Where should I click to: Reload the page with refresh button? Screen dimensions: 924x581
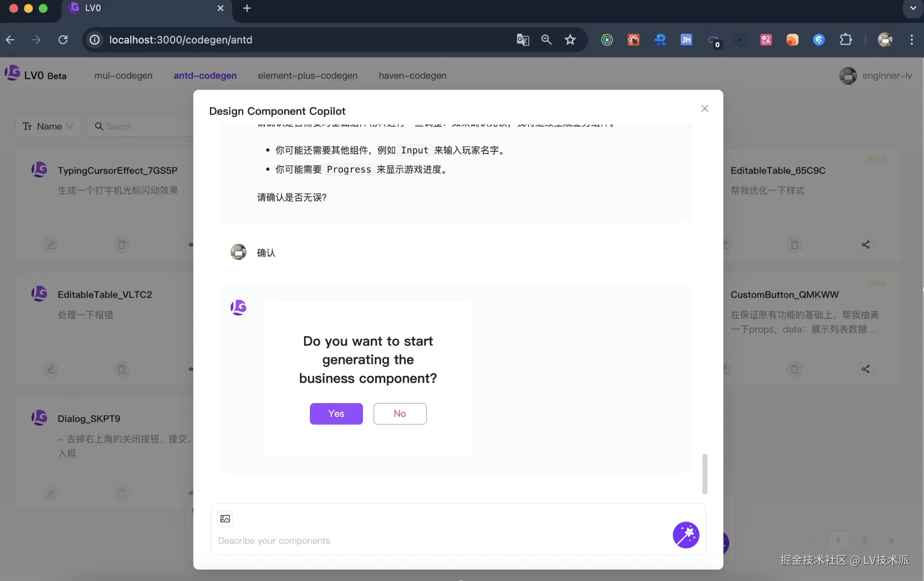(x=63, y=40)
